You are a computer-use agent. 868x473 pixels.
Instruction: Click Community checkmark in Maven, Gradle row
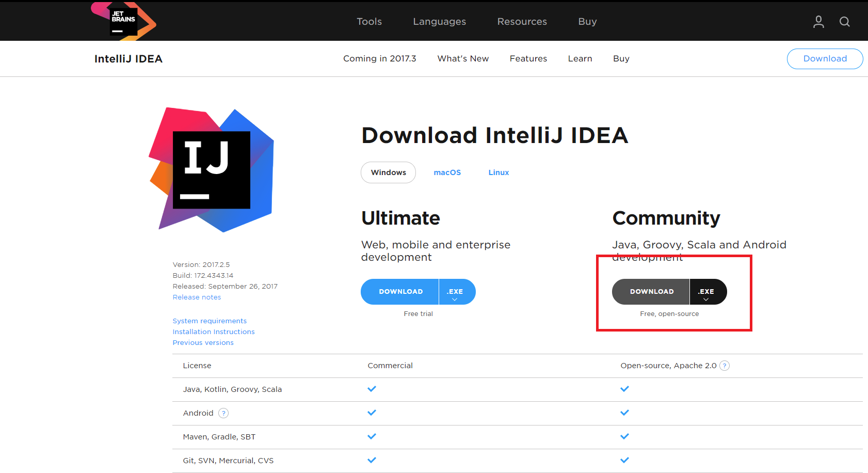coord(624,436)
